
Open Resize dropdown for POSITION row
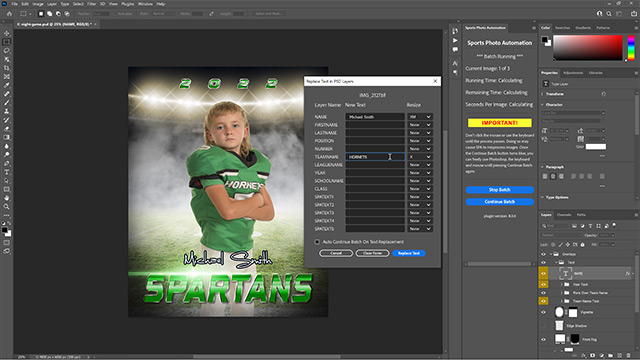click(420, 141)
